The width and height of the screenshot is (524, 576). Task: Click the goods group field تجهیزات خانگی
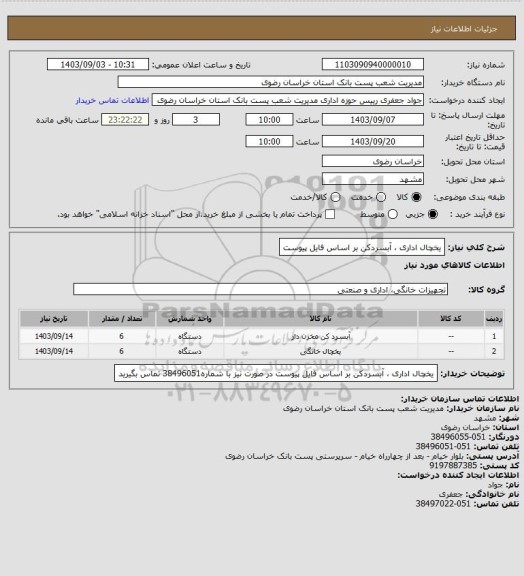coord(260,289)
